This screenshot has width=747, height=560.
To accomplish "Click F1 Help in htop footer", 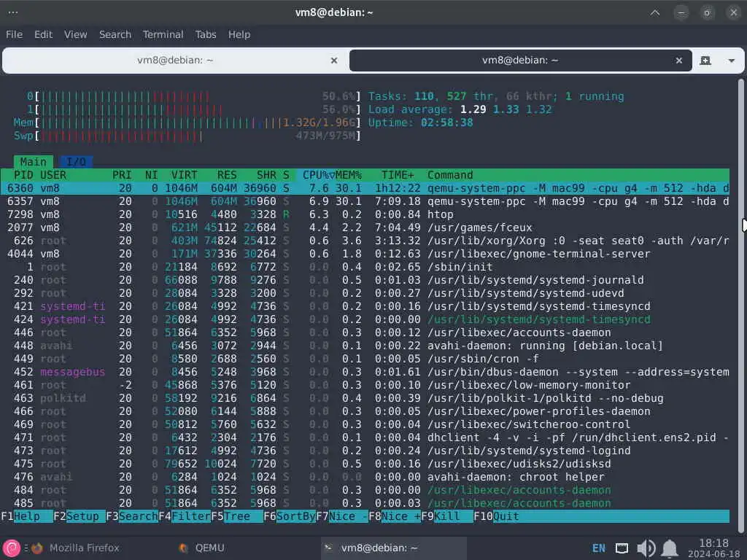I will click(x=27, y=516).
